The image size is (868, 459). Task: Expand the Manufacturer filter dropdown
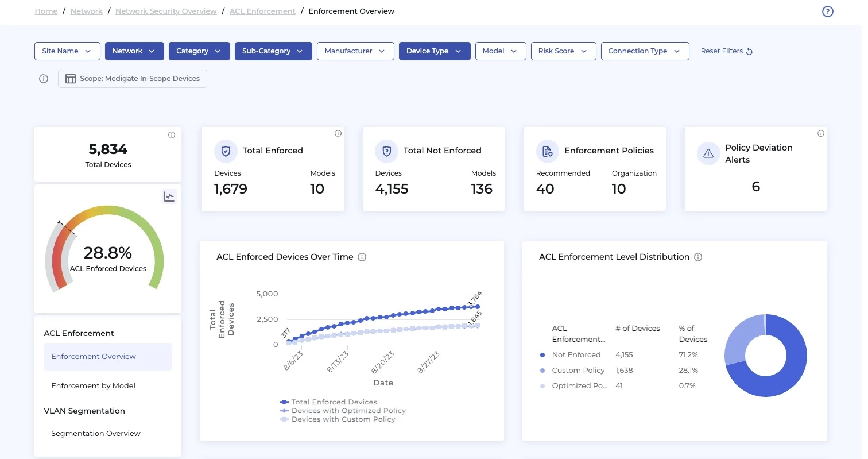point(355,51)
